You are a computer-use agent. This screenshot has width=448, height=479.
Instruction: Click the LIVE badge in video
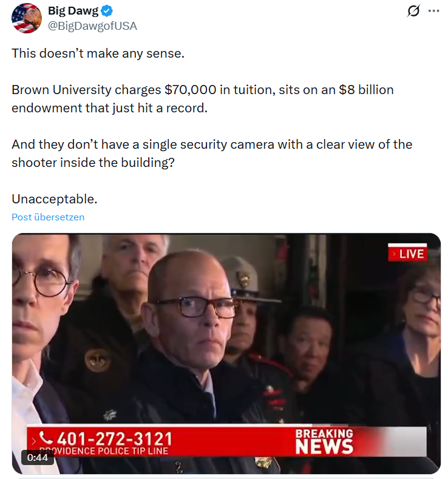point(407,253)
